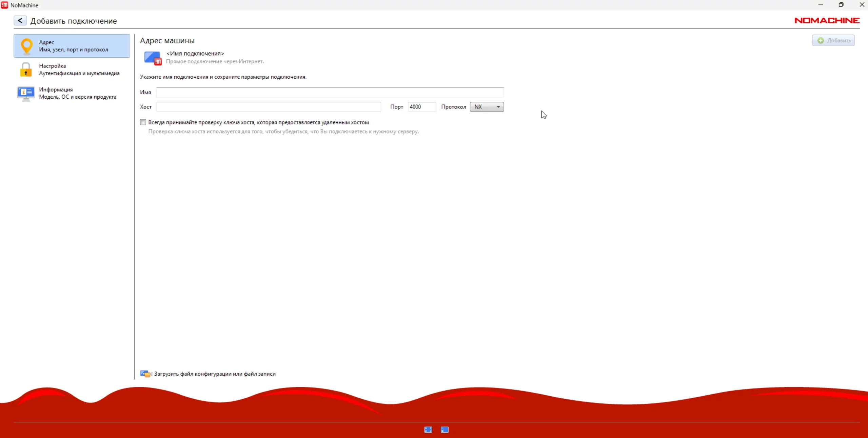Select the orange location pin Адрес icon
868x438 pixels.
point(26,46)
